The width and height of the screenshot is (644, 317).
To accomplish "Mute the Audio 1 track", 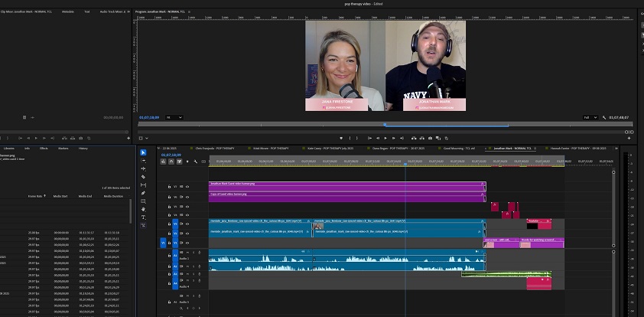I will [x=187, y=252].
